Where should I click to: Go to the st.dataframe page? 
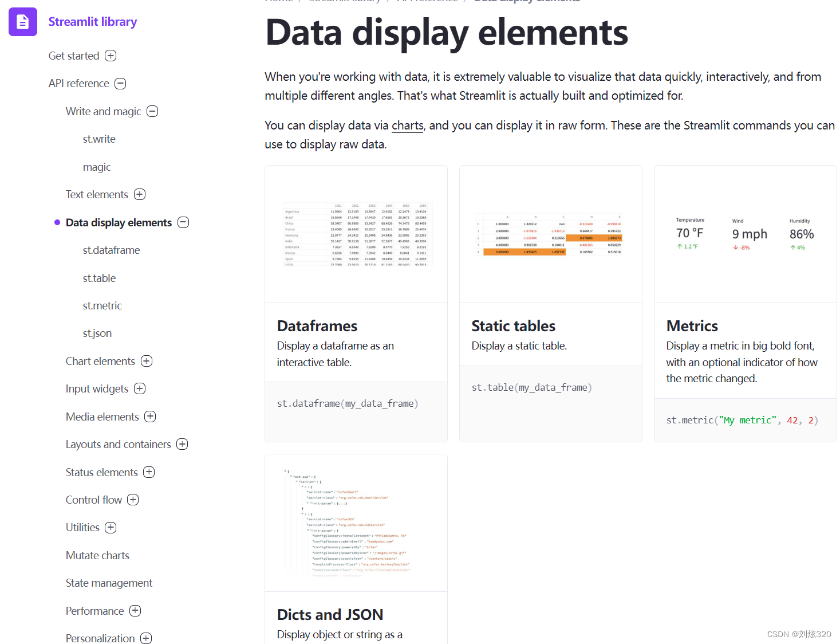click(x=111, y=250)
